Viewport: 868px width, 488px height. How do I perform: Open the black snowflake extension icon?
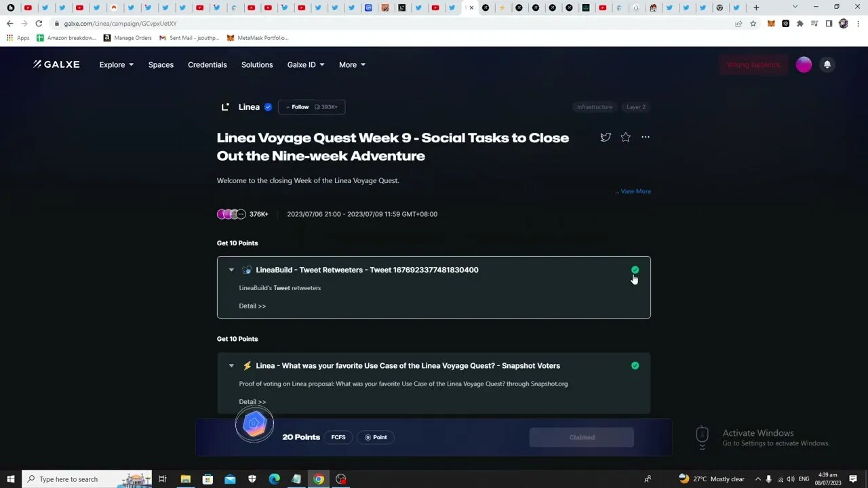[x=785, y=23]
